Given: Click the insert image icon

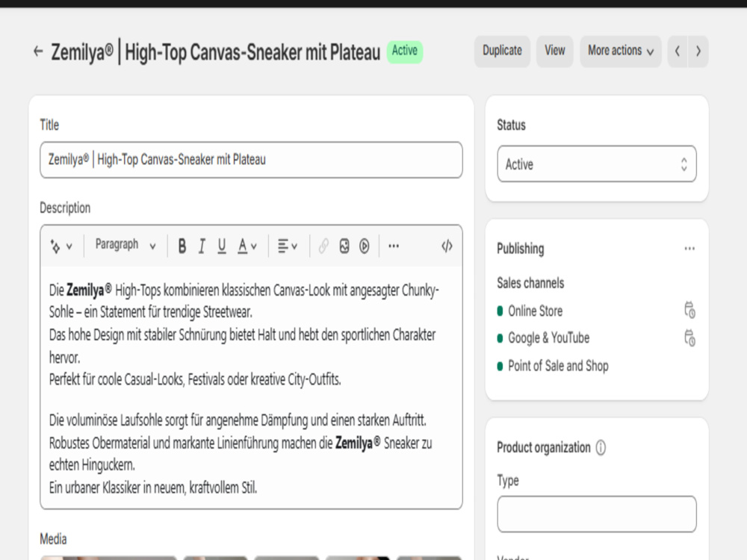Looking at the screenshot, I should 344,246.
